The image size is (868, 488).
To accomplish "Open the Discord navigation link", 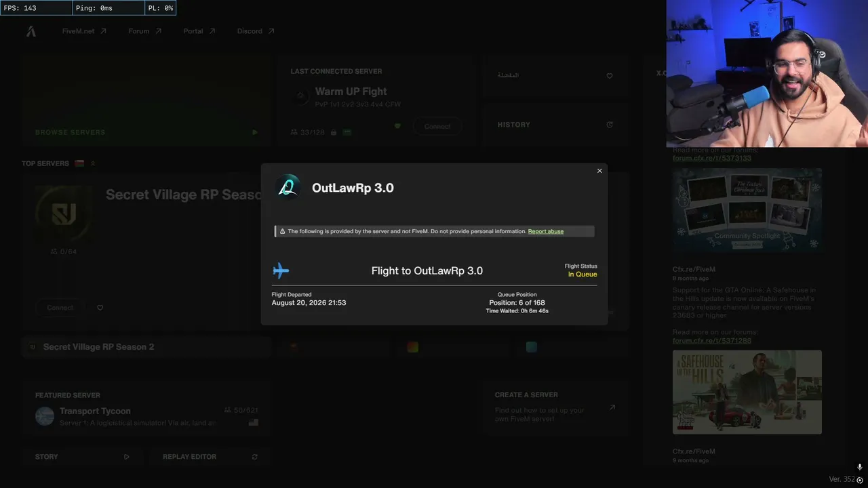I will coord(256,31).
